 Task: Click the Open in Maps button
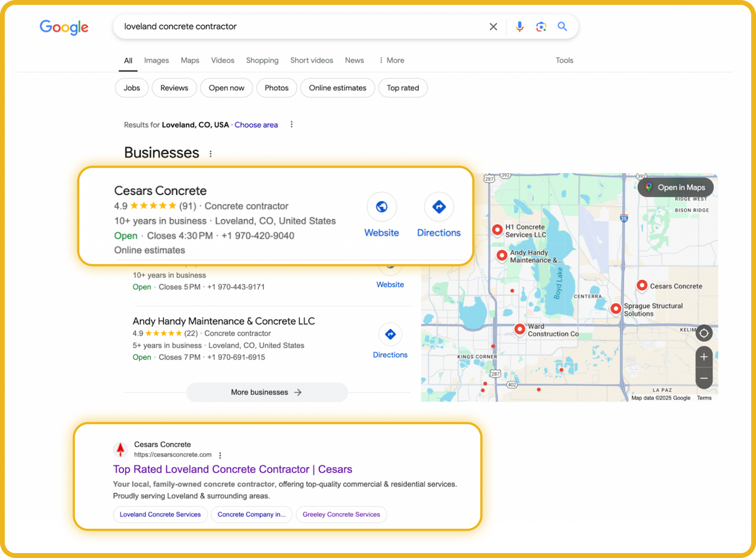(676, 188)
